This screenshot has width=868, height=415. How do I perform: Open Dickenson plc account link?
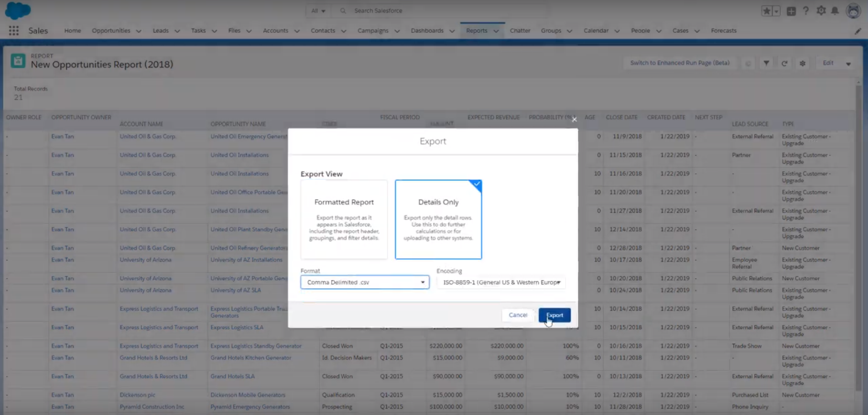tap(137, 395)
